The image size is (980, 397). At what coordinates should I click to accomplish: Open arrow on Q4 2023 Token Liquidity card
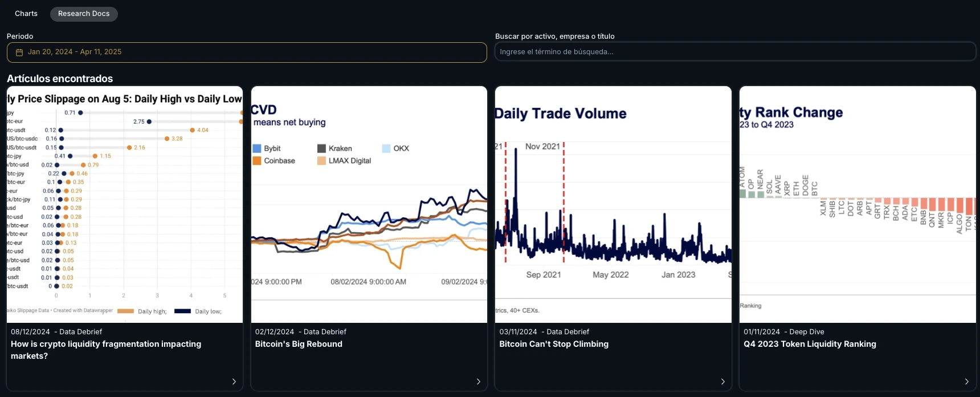pos(966,382)
